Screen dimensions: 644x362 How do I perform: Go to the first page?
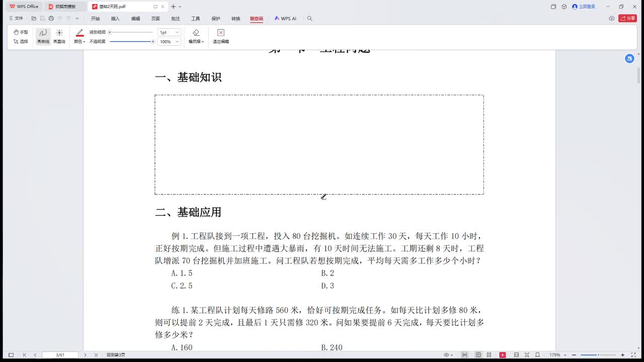pos(25,355)
